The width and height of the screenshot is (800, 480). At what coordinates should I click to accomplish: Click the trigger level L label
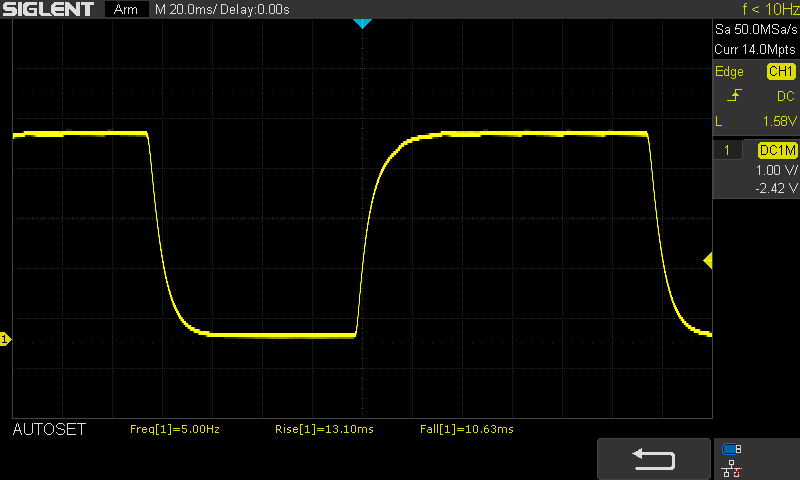click(719, 121)
